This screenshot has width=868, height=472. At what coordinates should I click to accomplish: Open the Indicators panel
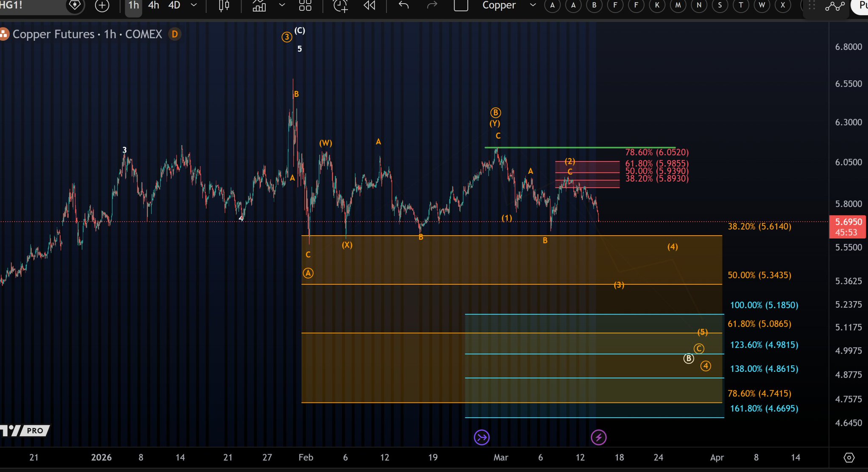[259, 6]
